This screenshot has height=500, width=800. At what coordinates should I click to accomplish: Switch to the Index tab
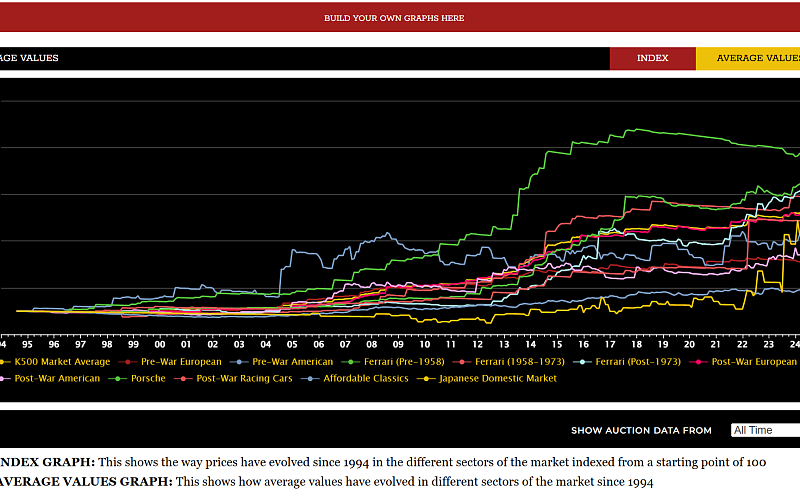pos(652,58)
